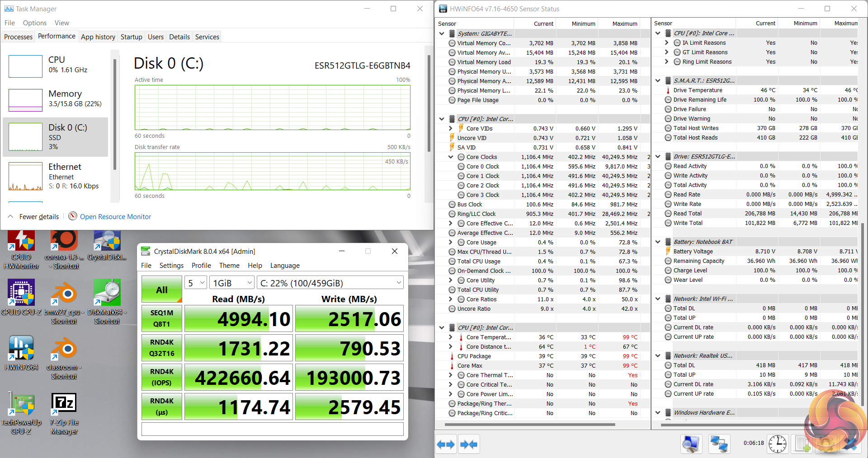Open Resource Monitor link
The image size is (868, 458).
(115, 216)
